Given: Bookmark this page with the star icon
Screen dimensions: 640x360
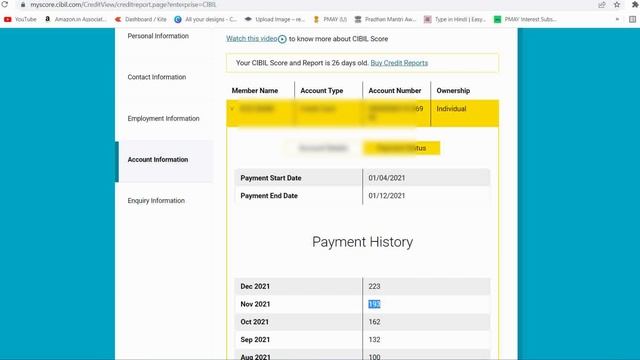Looking at the screenshot, I should coord(617,4).
